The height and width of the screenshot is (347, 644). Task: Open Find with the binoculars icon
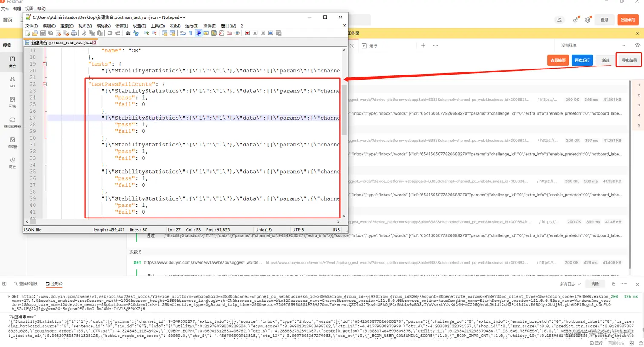click(128, 33)
